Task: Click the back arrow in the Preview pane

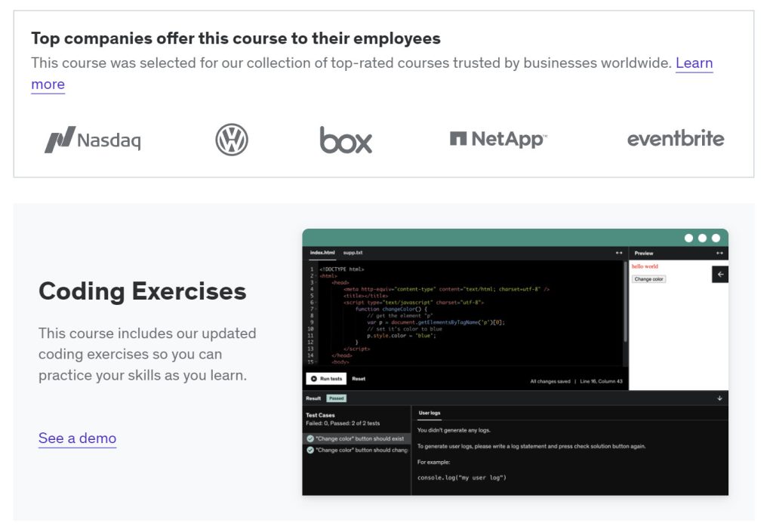Action: [719, 273]
